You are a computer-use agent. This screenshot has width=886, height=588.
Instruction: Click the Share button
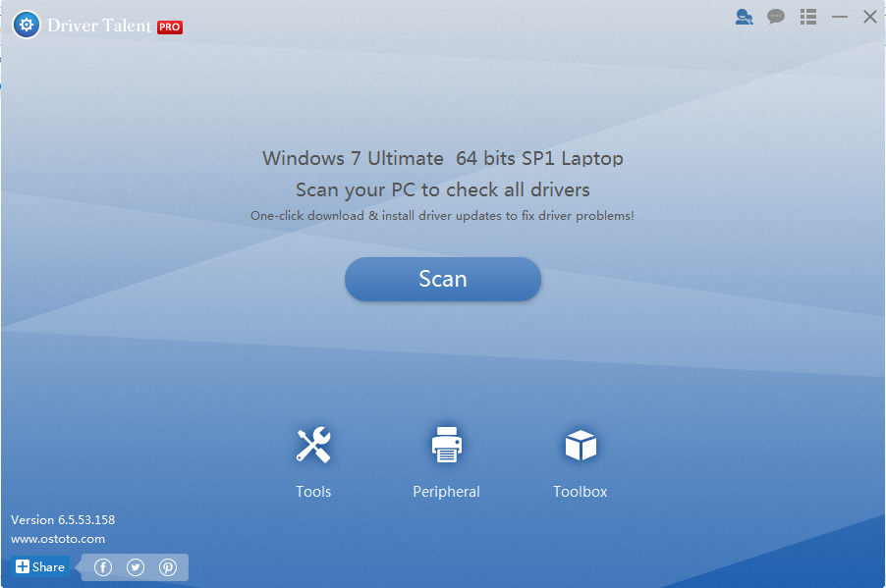tap(40, 566)
